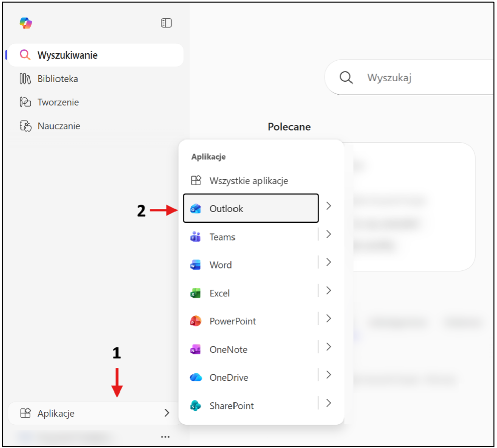The image size is (497, 448).
Task: Select Tworzenie in the sidebar
Action: (58, 102)
